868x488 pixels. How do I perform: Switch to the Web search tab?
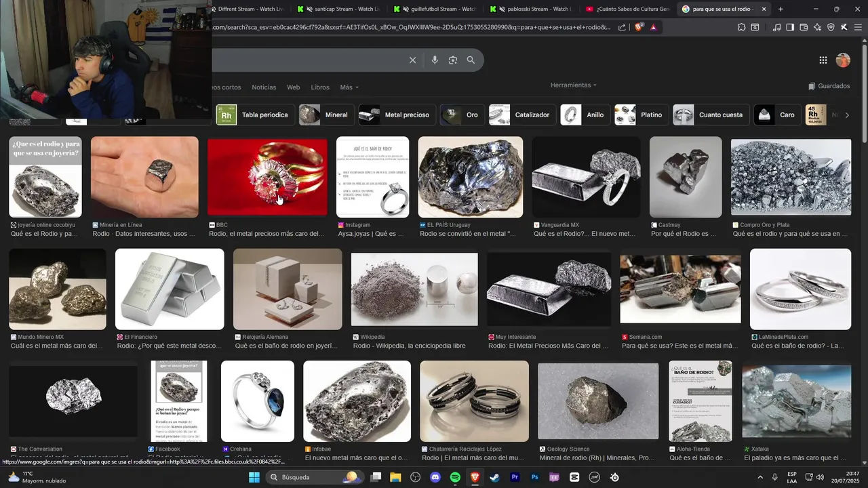coord(293,87)
